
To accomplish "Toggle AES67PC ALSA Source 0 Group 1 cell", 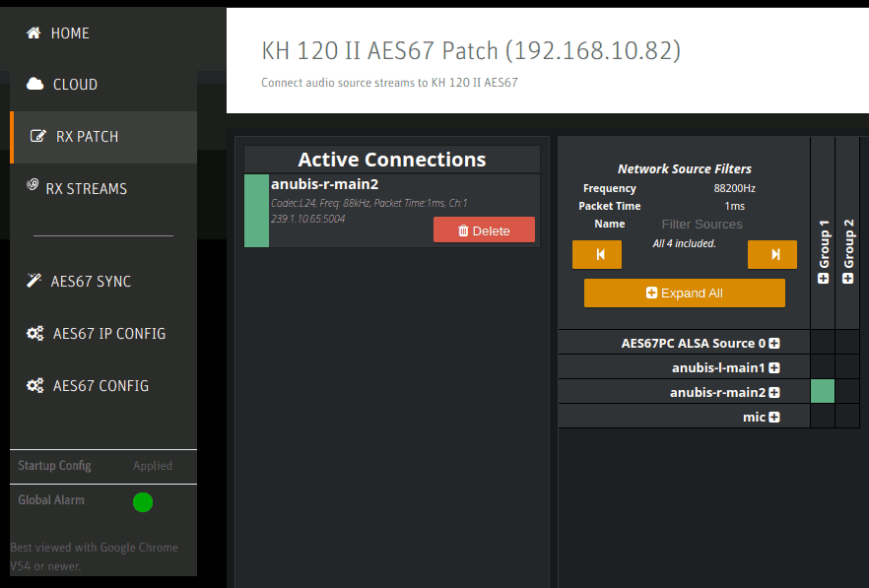I will pos(823,343).
